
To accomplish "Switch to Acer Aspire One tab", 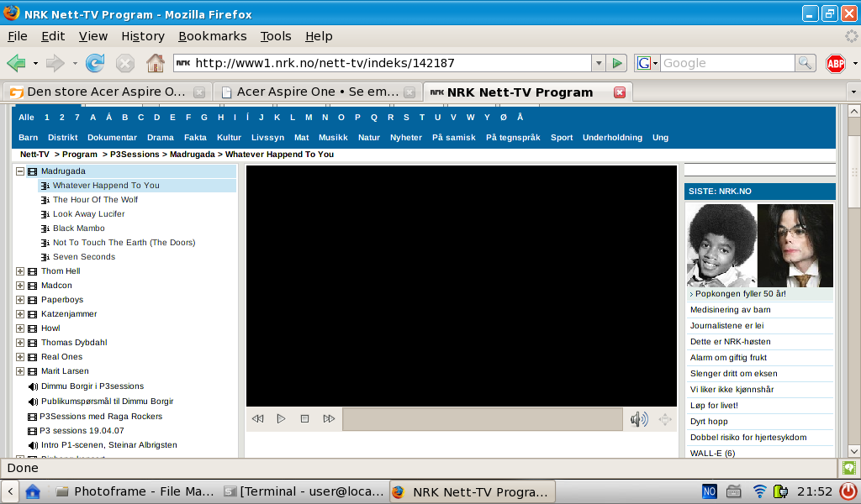I will (318, 92).
